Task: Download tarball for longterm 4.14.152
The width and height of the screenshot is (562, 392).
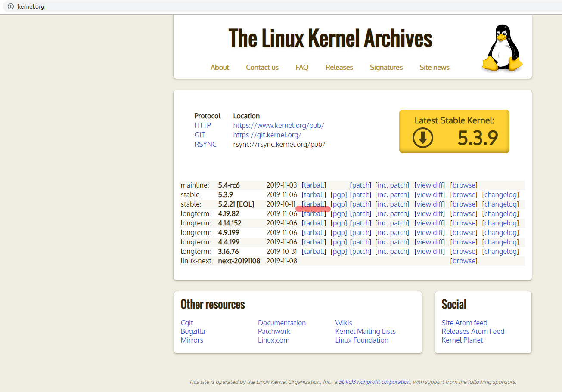Action: [314, 223]
